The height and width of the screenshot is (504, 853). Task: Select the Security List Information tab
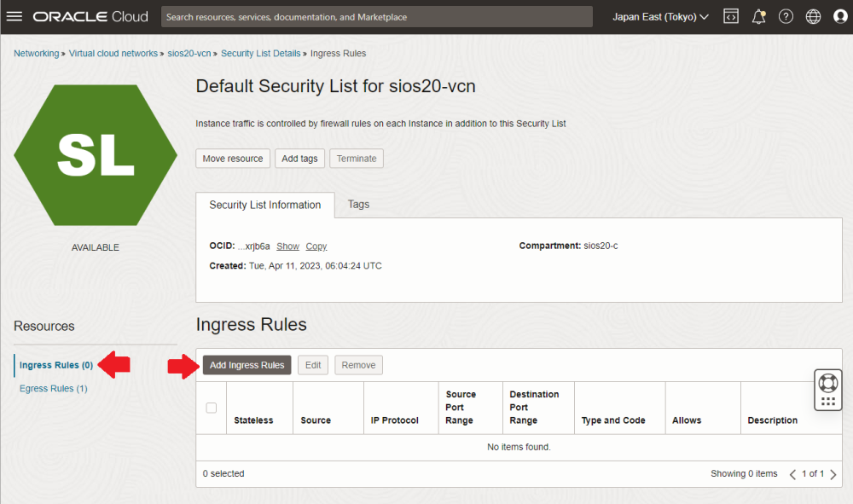pos(265,206)
